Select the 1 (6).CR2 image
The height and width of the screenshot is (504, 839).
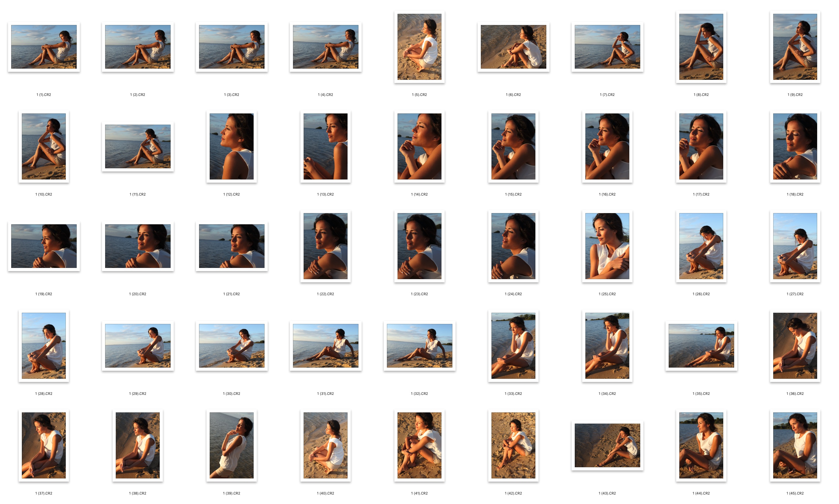tap(513, 47)
